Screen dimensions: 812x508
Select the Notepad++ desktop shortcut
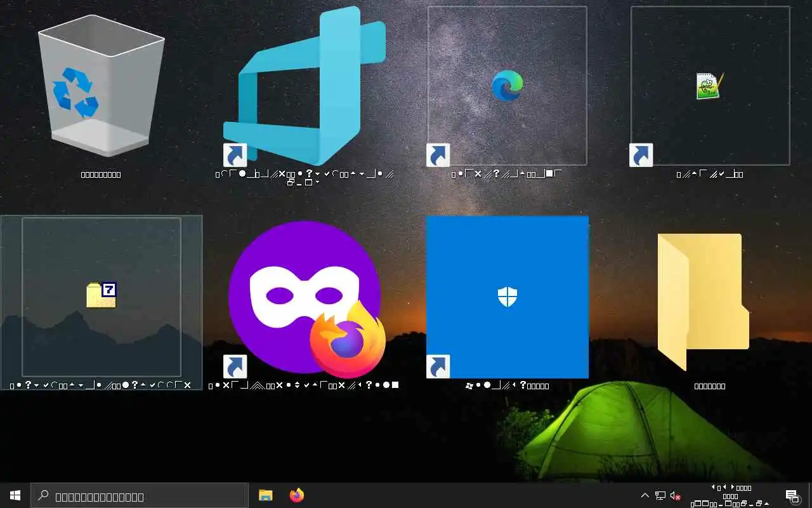coord(710,86)
